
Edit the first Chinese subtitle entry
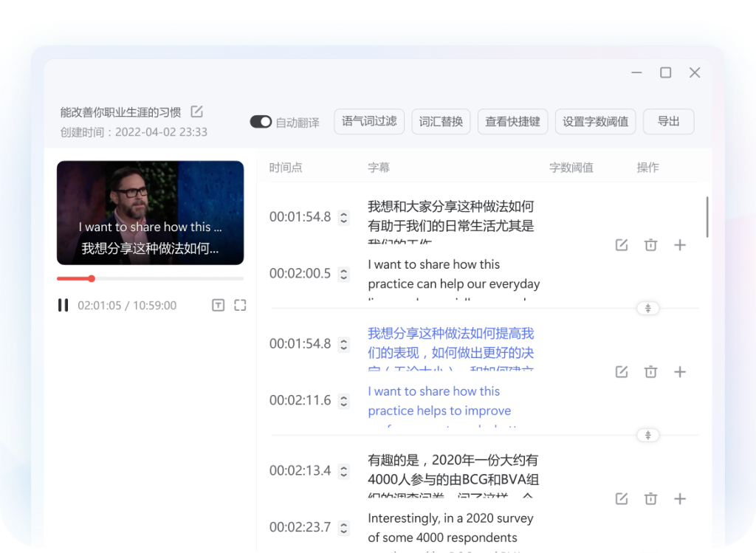tap(621, 244)
